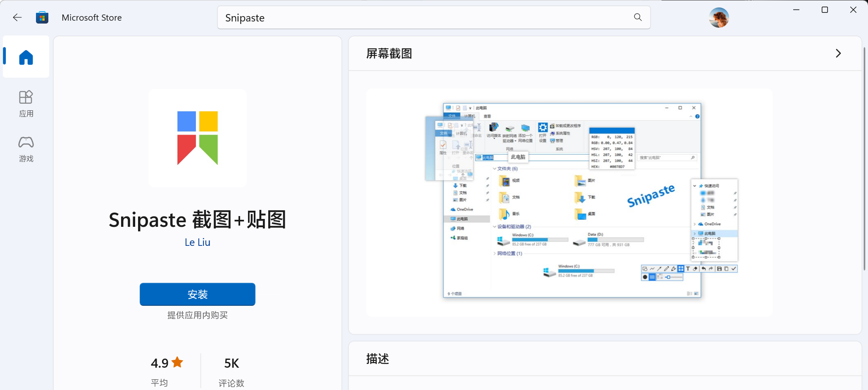
Task: Open the user profile avatar
Action: tap(719, 17)
